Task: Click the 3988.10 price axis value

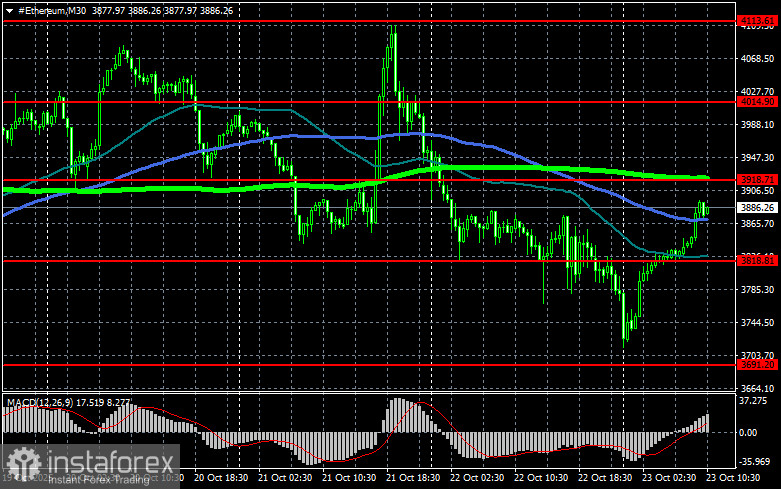Action: (757, 124)
